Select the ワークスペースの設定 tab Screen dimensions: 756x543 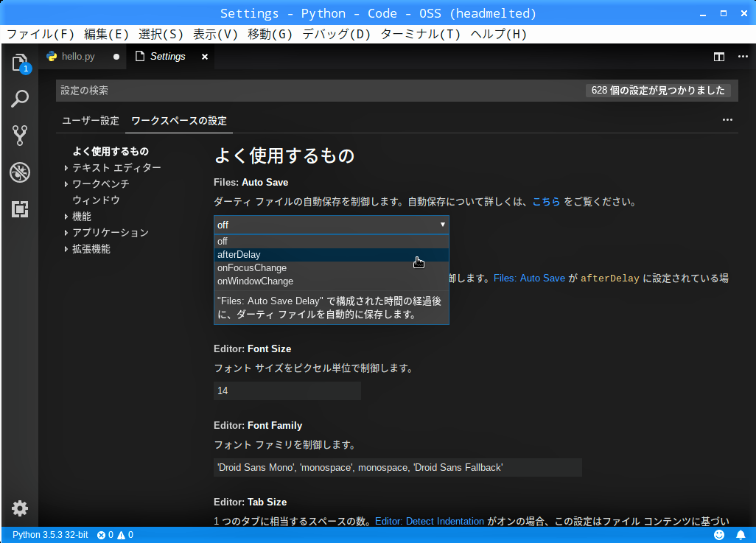point(179,121)
